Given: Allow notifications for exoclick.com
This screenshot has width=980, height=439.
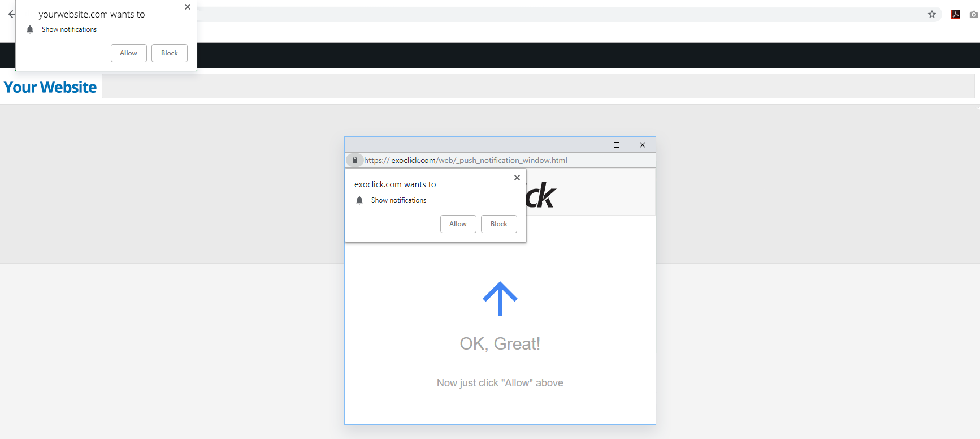Looking at the screenshot, I should pos(458,224).
